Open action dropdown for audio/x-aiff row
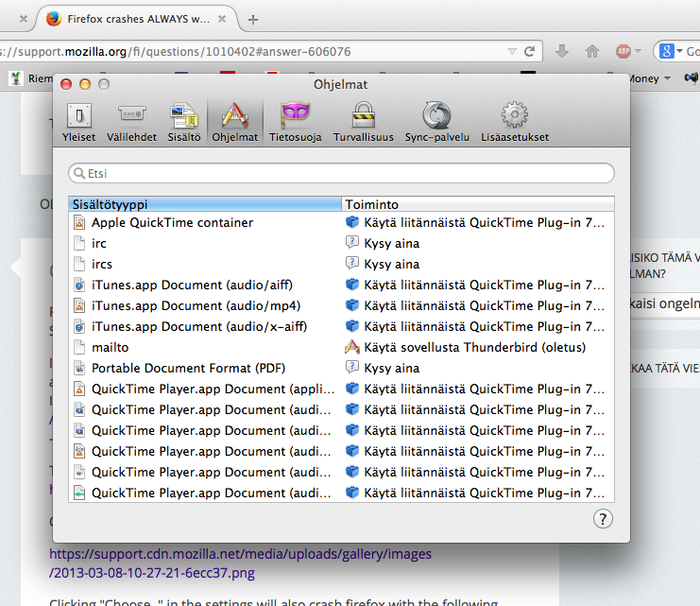This screenshot has width=700, height=606. click(x=478, y=326)
